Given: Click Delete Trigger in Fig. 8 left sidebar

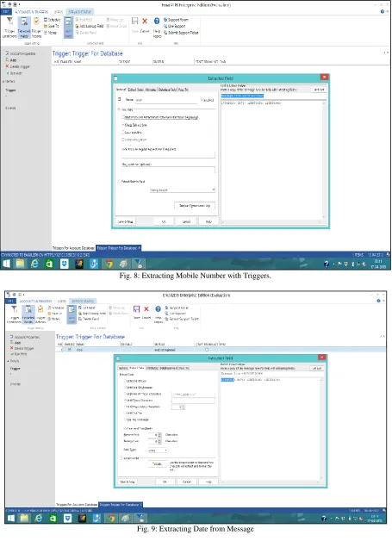Looking at the screenshot, I should tap(17, 66).
